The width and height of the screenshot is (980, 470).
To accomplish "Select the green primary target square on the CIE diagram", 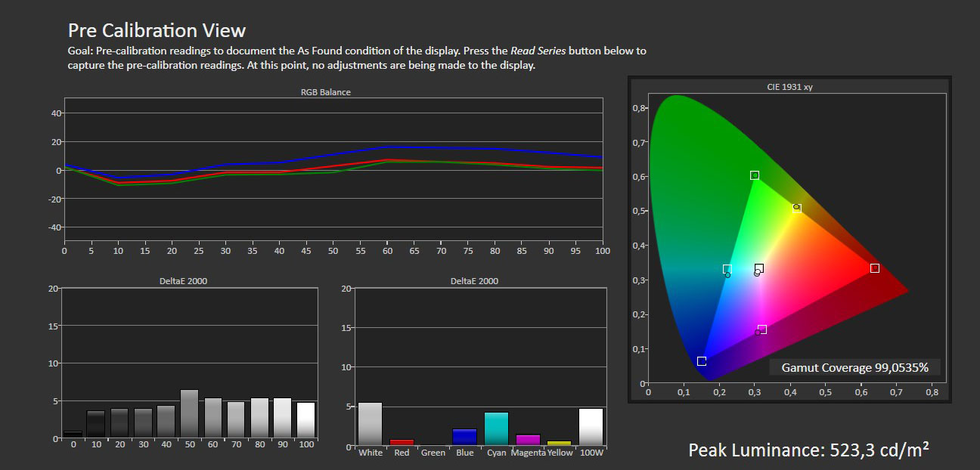I will pyautogui.click(x=754, y=175).
